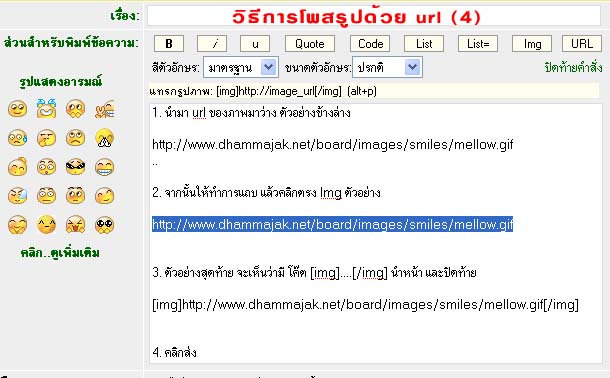Apply italic with the i button

[212, 44]
